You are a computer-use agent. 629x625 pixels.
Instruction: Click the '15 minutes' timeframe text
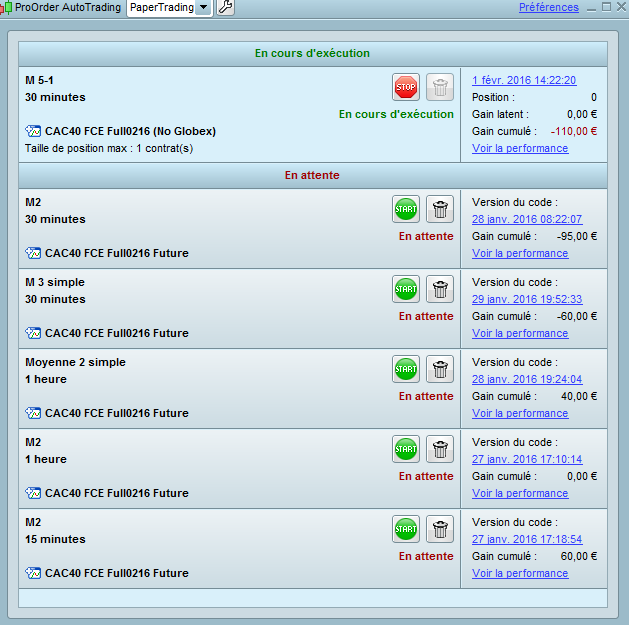pyautogui.click(x=55, y=539)
